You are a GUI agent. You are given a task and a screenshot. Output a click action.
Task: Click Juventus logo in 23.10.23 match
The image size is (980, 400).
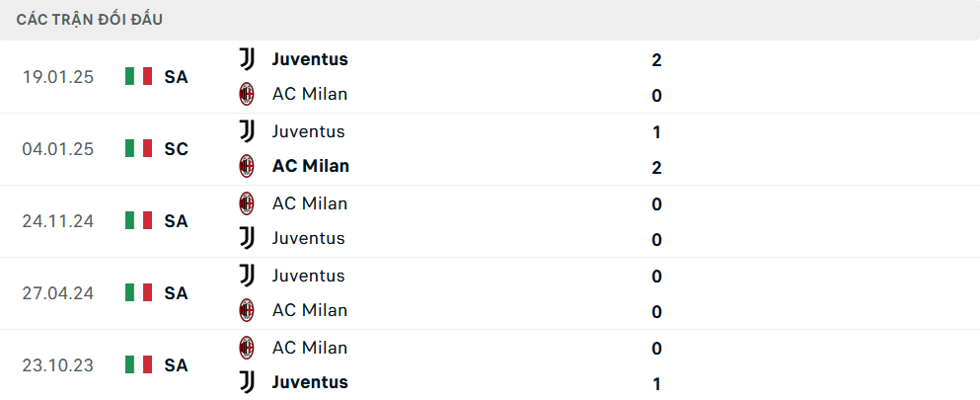click(x=247, y=382)
